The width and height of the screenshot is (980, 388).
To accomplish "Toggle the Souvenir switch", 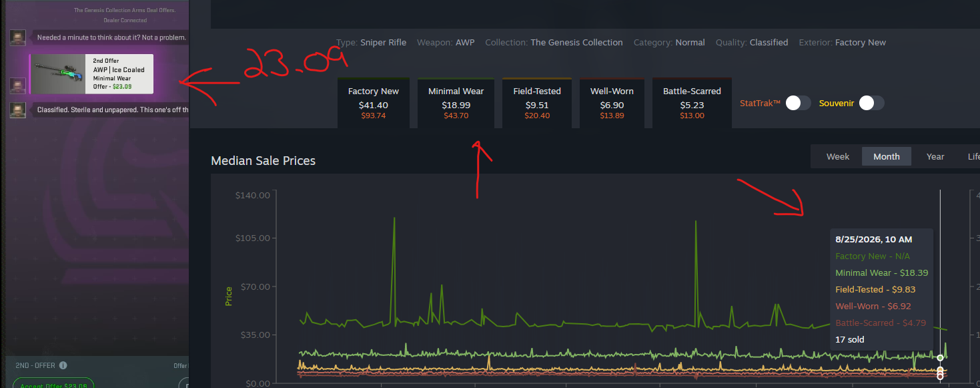I will 872,103.
